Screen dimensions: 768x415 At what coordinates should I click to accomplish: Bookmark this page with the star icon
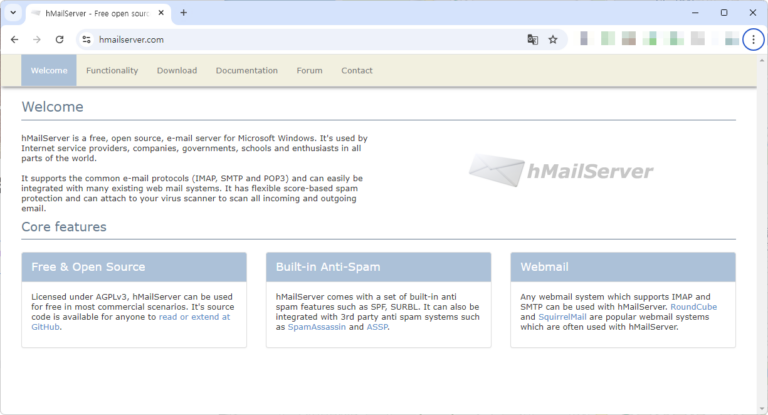pos(553,40)
